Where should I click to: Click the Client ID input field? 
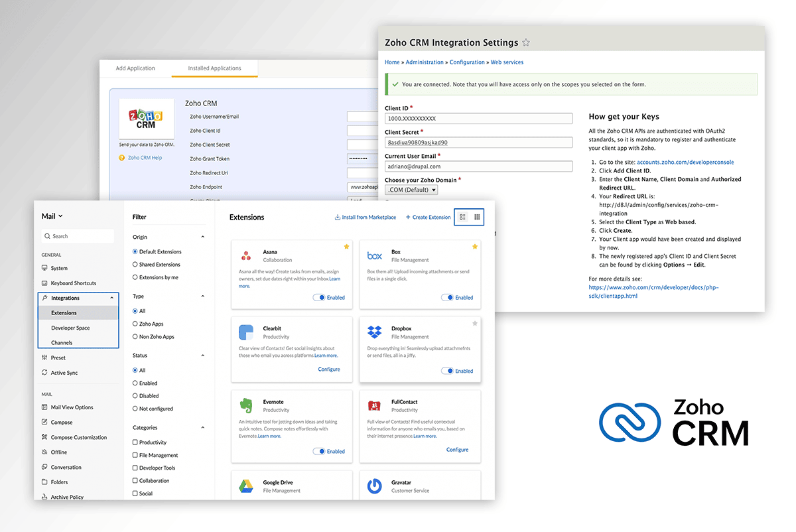coord(478,119)
